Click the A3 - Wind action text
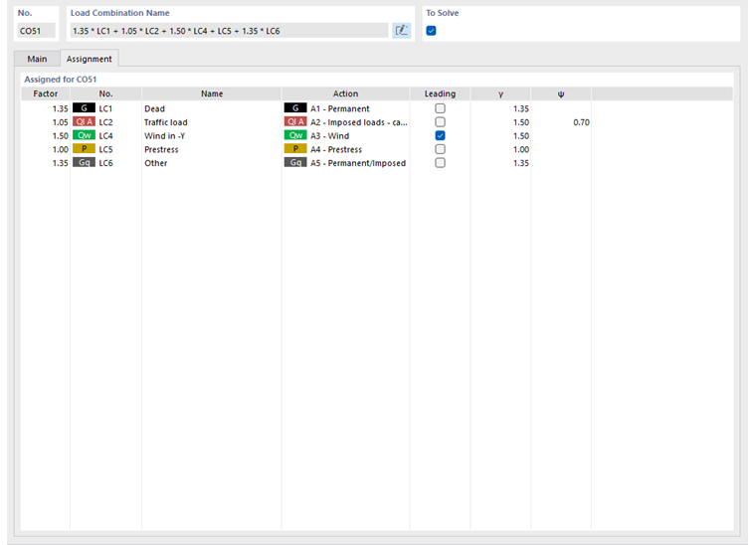This screenshot has width=756, height=545. [330, 136]
